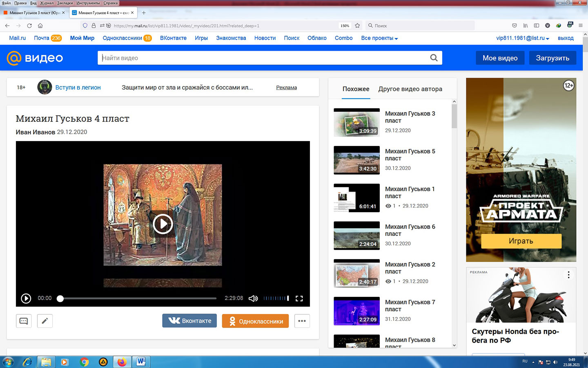Open Microsoft Word from the taskbar
588x368 pixels.
tap(141, 362)
